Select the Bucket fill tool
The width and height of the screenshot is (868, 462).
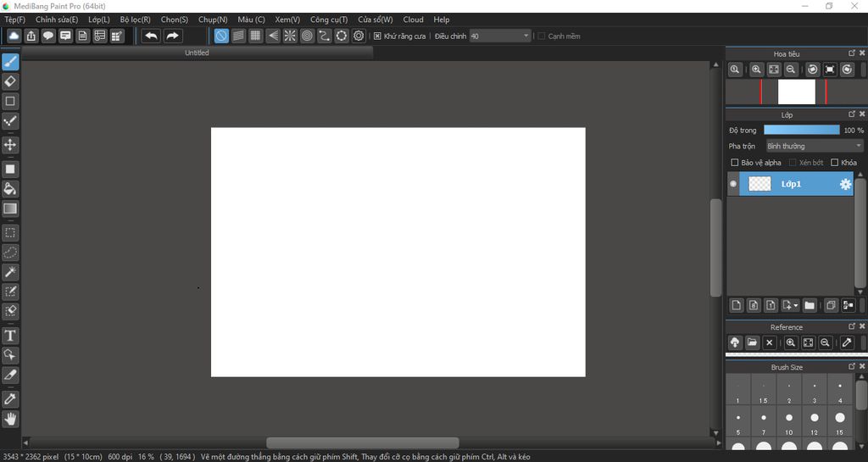[x=10, y=189]
